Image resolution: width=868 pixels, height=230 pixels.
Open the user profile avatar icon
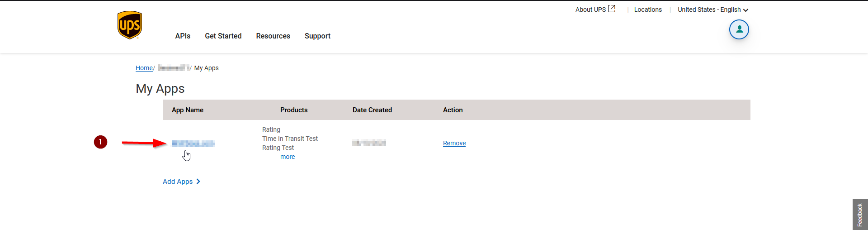click(739, 29)
